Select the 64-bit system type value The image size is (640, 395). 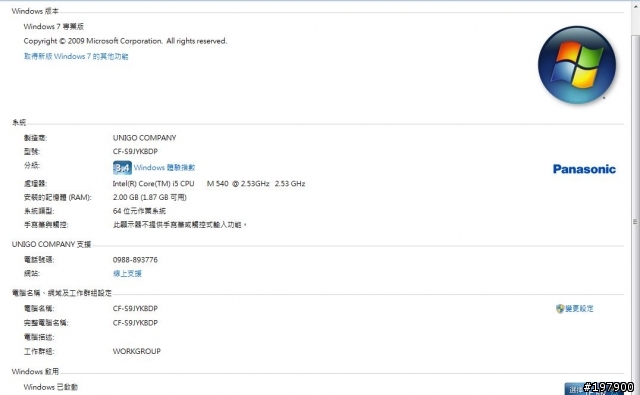point(139,211)
